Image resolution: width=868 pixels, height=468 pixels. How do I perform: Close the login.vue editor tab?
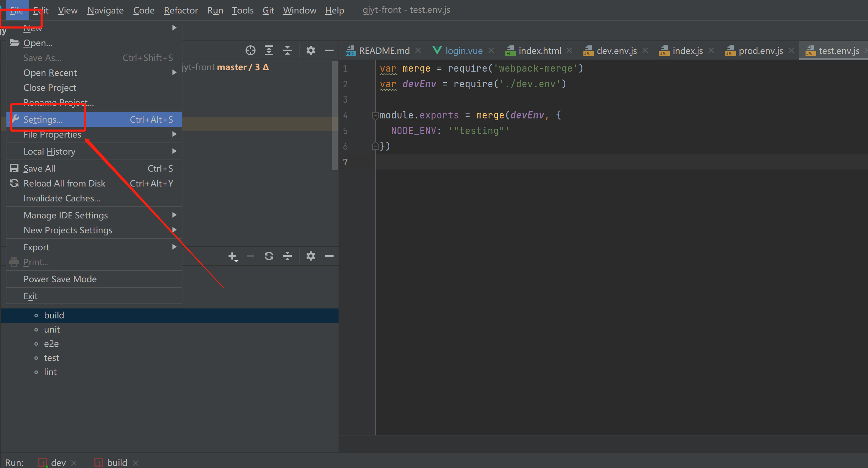(491, 50)
